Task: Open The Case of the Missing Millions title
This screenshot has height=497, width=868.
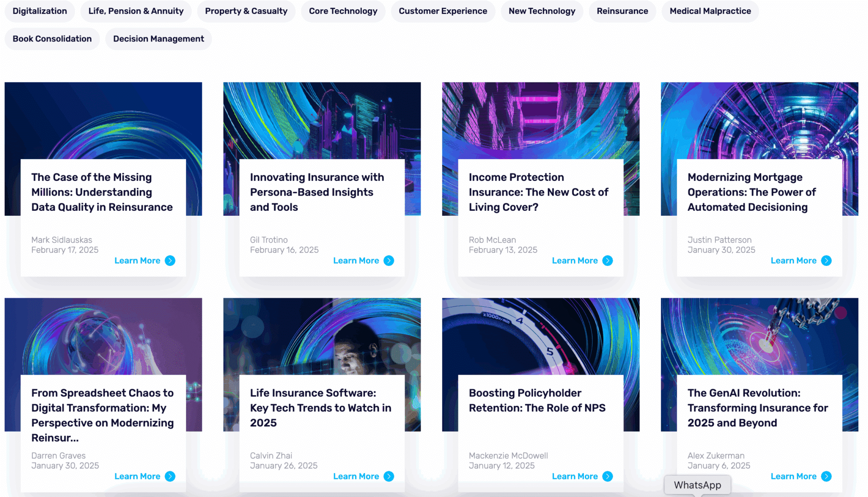Action: click(x=102, y=192)
